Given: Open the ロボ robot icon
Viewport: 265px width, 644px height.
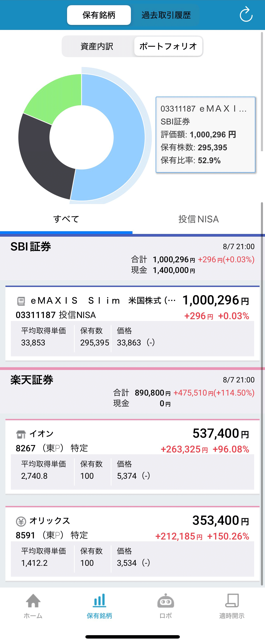Looking at the screenshot, I should (166, 601).
